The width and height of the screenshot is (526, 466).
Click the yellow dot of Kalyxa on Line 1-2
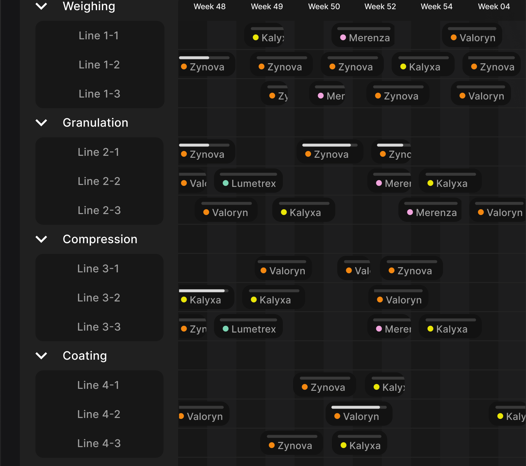click(403, 67)
